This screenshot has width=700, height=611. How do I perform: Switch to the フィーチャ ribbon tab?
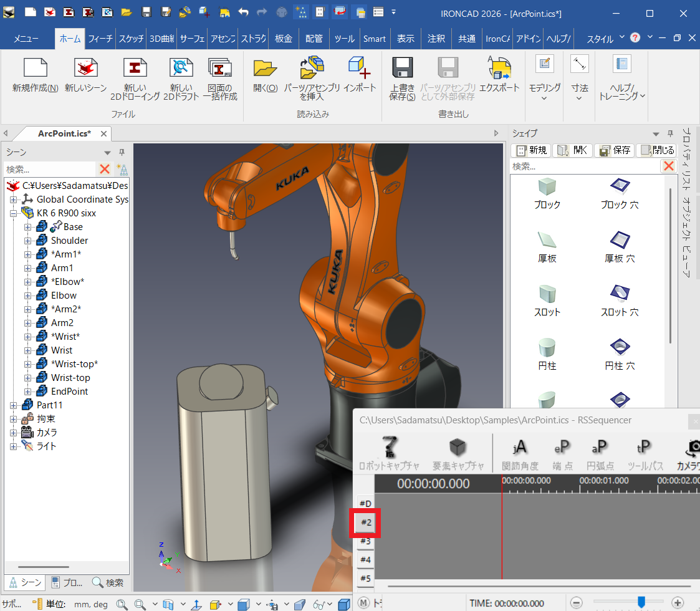[100, 39]
